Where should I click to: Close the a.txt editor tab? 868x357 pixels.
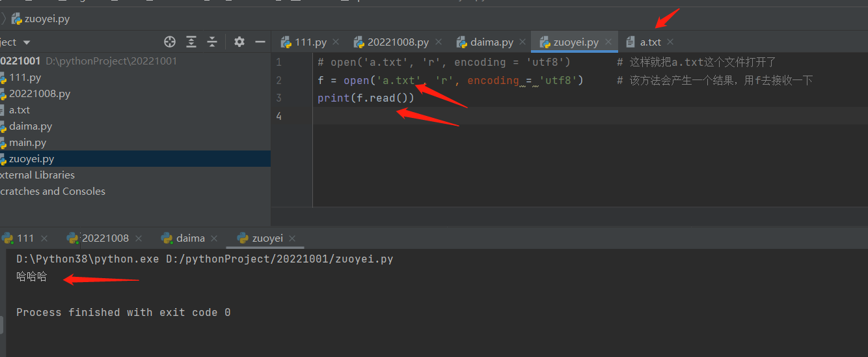click(670, 42)
